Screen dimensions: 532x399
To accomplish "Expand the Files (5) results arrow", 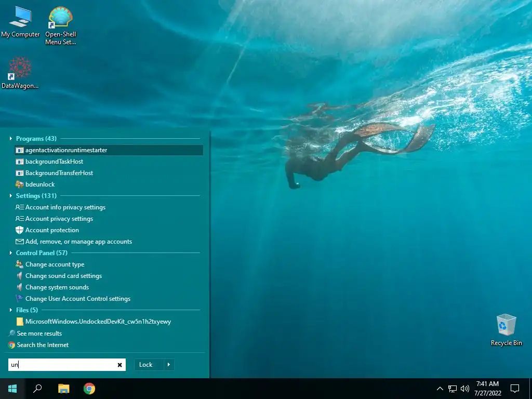I will [x=10, y=310].
